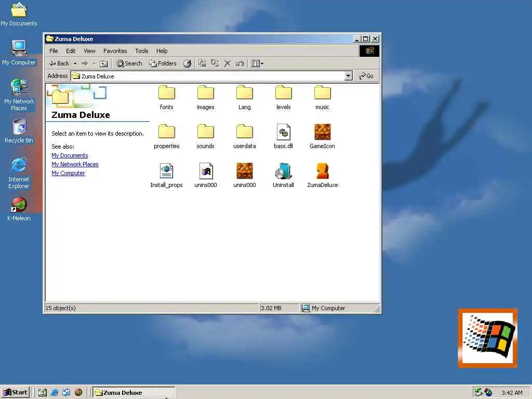Follow the My Network Places link

click(x=75, y=164)
